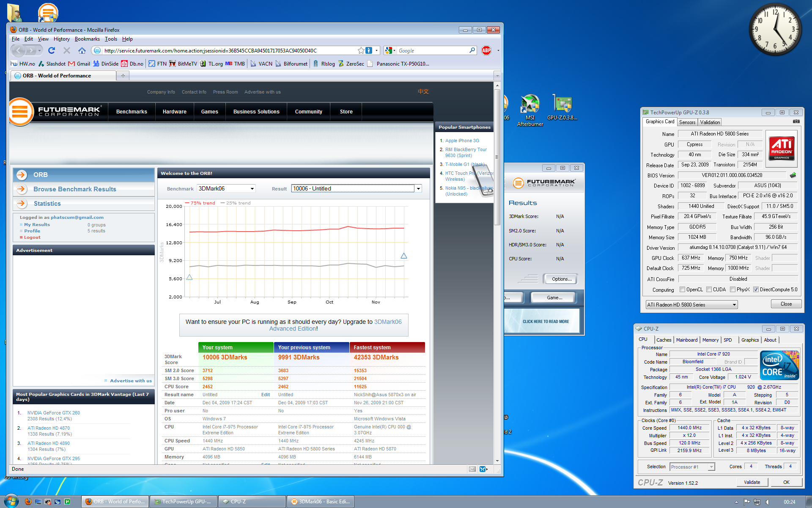Open the volume speaker tray icon

[x=767, y=502]
